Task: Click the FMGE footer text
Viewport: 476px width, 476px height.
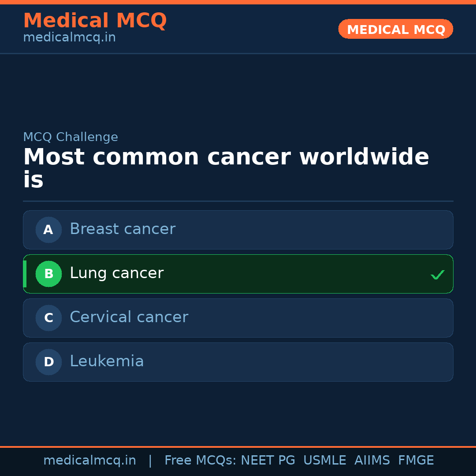Action: coord(416,461)
